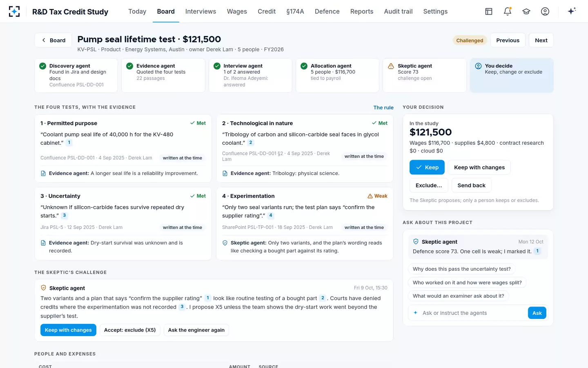Switch to the Wages tab
This screenshot has width=588, height=368.
click(x=237, y=11)
